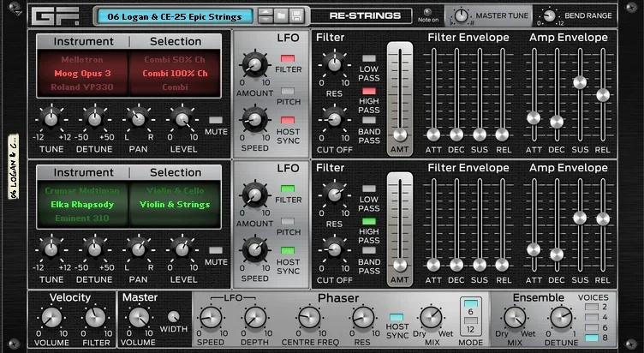This screenshot has height=353, width=644.
Task: Set Ensemble voices to 4
Action: click(x=592, y=317)
